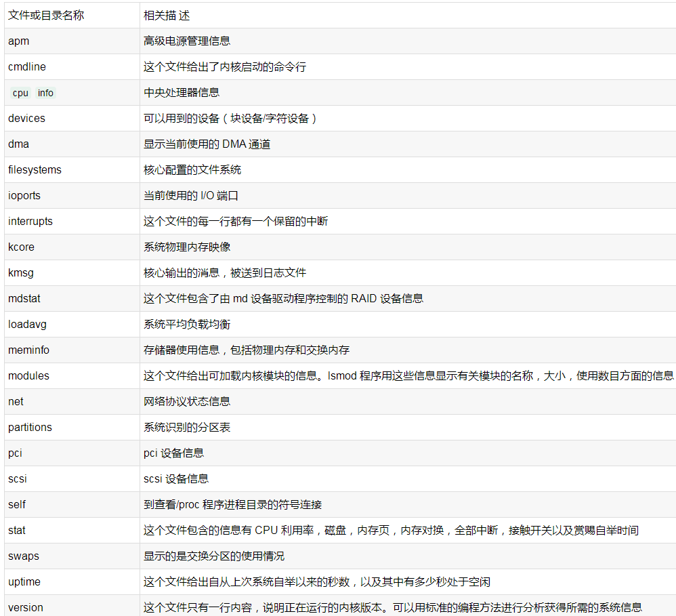Select the 'self' cell
Image resolution: width=676 pixels, height=616 pixels.
[x=72, y=504]
